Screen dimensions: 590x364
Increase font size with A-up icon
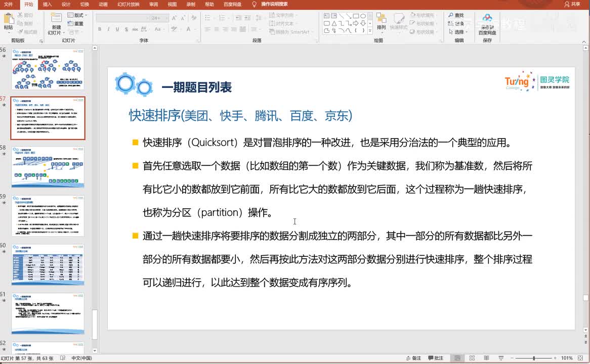click(x=174, y=18)
